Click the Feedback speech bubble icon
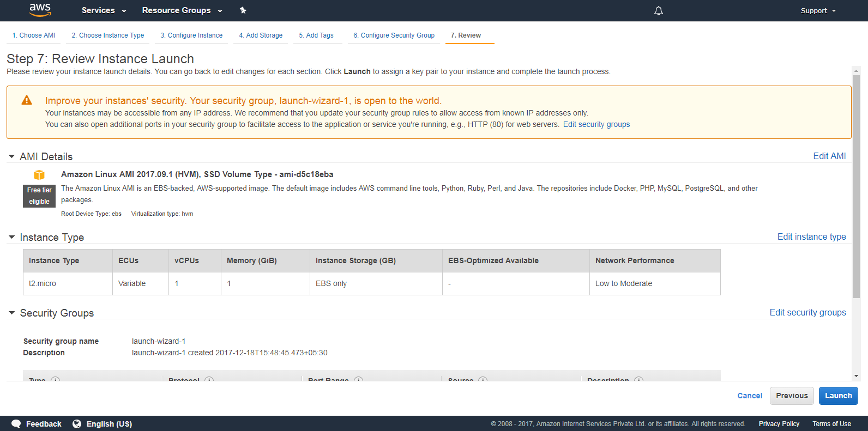The image size is (868, 431). click(x=16, y=424)
